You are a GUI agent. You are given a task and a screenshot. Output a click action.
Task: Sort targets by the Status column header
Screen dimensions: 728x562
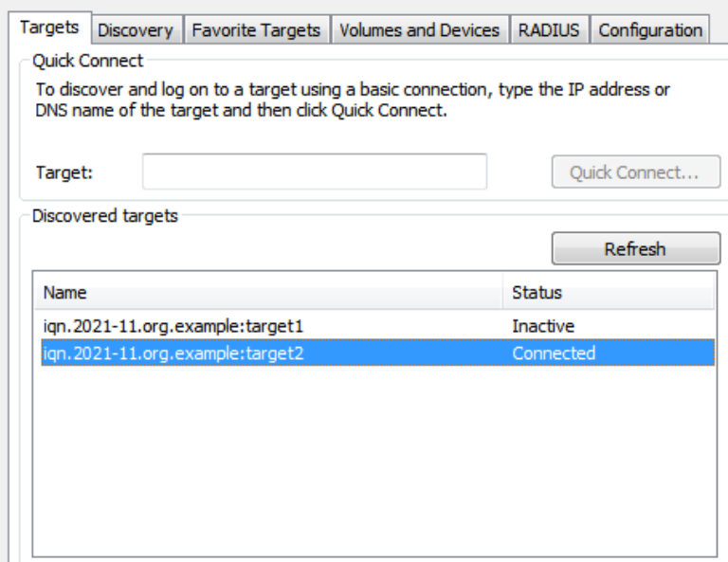click(607, 293)
